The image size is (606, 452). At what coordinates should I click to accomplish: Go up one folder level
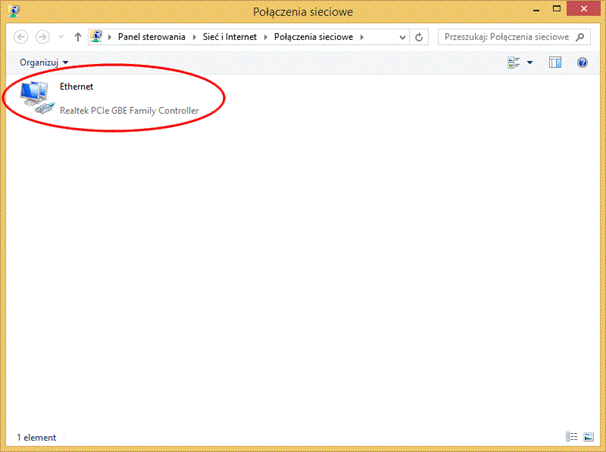tap(78, 37)
